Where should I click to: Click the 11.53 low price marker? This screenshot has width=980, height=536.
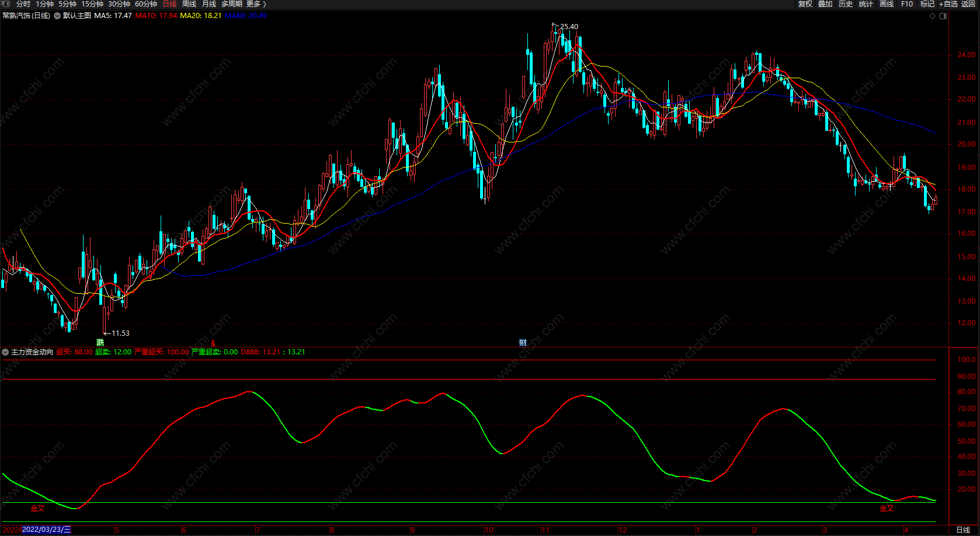[120, 333]
